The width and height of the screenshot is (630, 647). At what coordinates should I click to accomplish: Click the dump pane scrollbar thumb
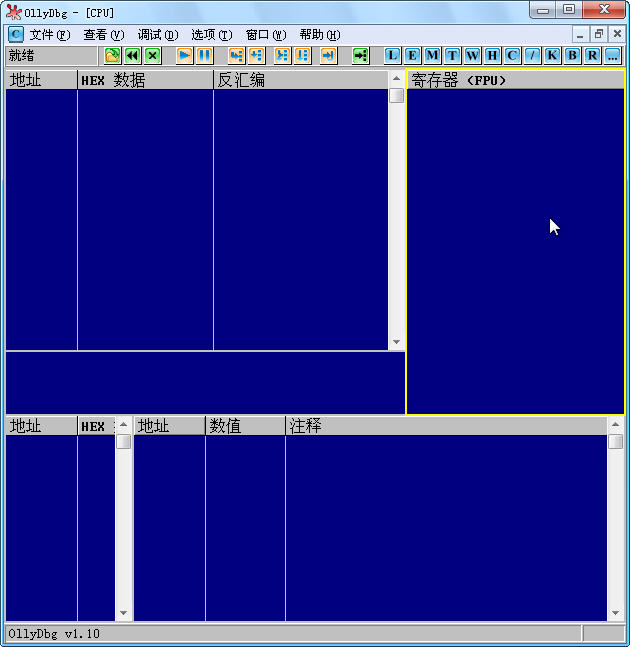coord(123,442)
